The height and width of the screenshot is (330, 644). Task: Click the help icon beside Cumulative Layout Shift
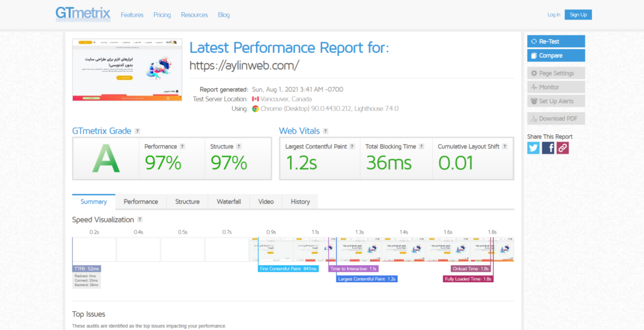pos(505,147)
